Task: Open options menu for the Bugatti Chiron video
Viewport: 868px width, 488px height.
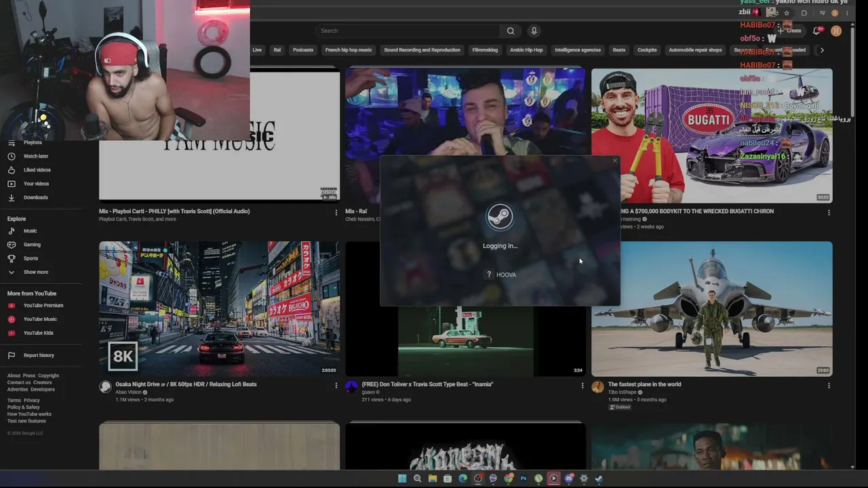Action: click(829, 212)
